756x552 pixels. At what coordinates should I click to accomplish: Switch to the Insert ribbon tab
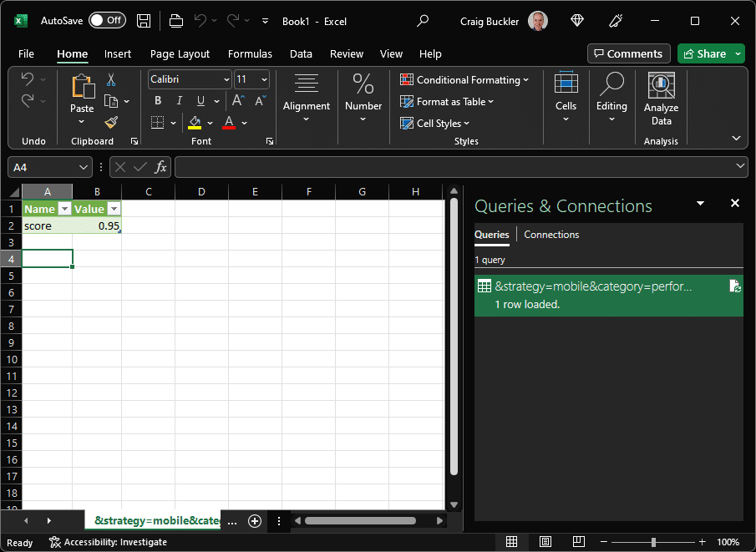[x=117, y=53]
